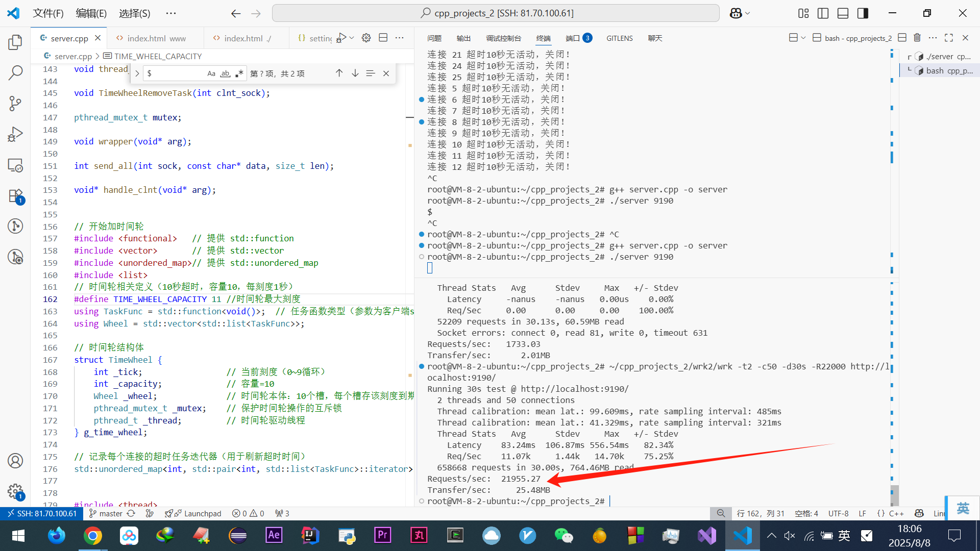This screenshot has width=980, height=551.
Task: Open the Extensions view
Action: pos(15,196)
